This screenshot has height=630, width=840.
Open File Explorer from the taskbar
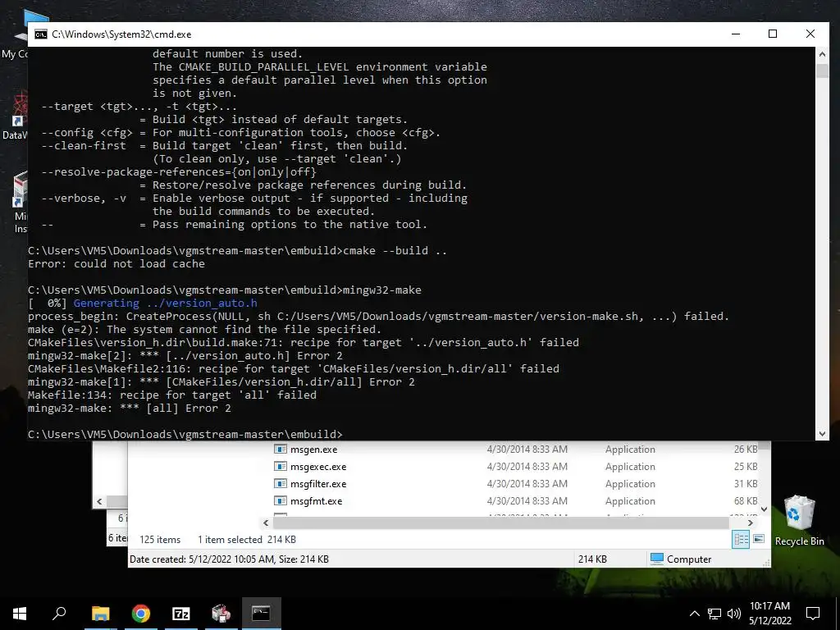click(x=100, y=614)
